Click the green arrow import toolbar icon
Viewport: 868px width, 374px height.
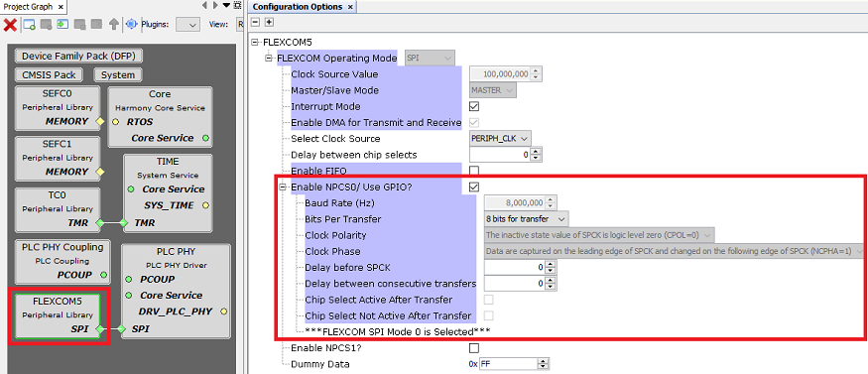click(x=63, y=25)
